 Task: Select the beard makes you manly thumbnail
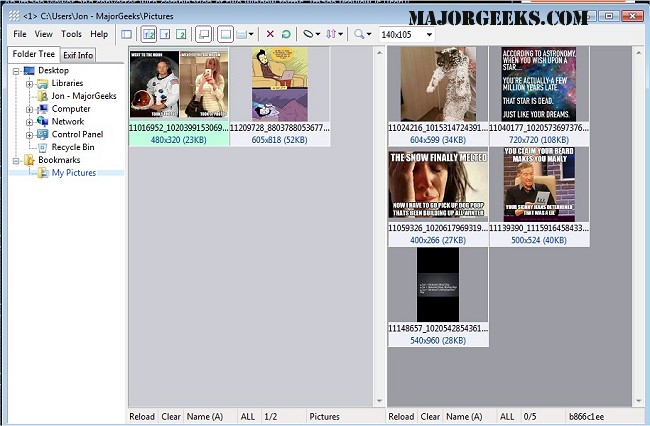539,184
